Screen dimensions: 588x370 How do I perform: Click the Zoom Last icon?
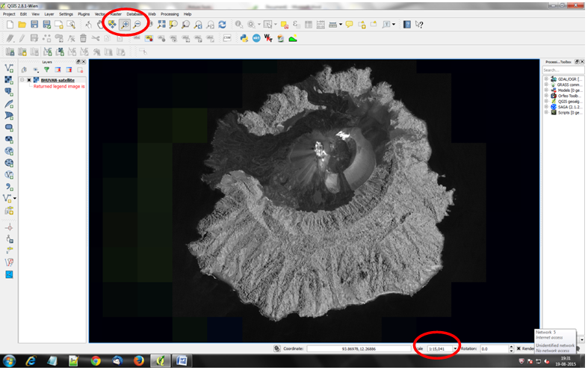[198, 25]
